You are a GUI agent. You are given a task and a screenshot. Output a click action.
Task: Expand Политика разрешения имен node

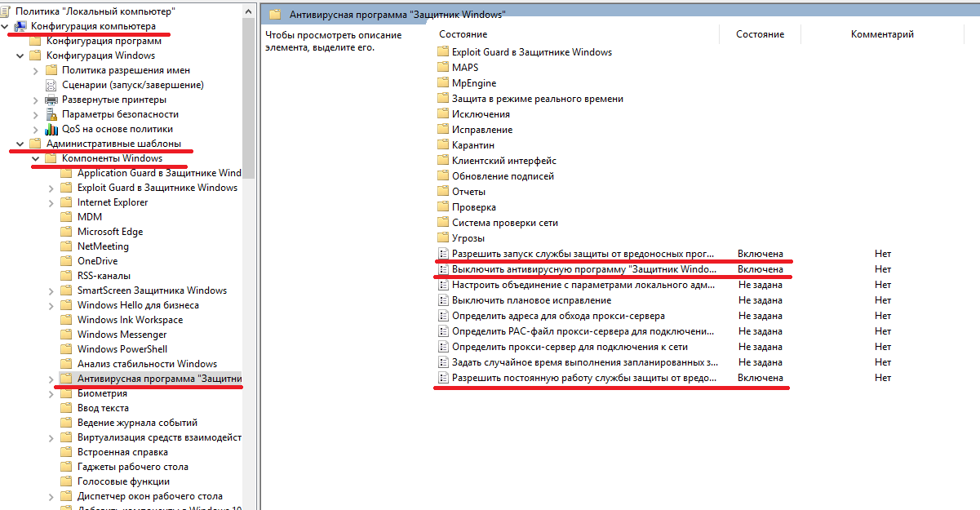(x=36, y=70)
